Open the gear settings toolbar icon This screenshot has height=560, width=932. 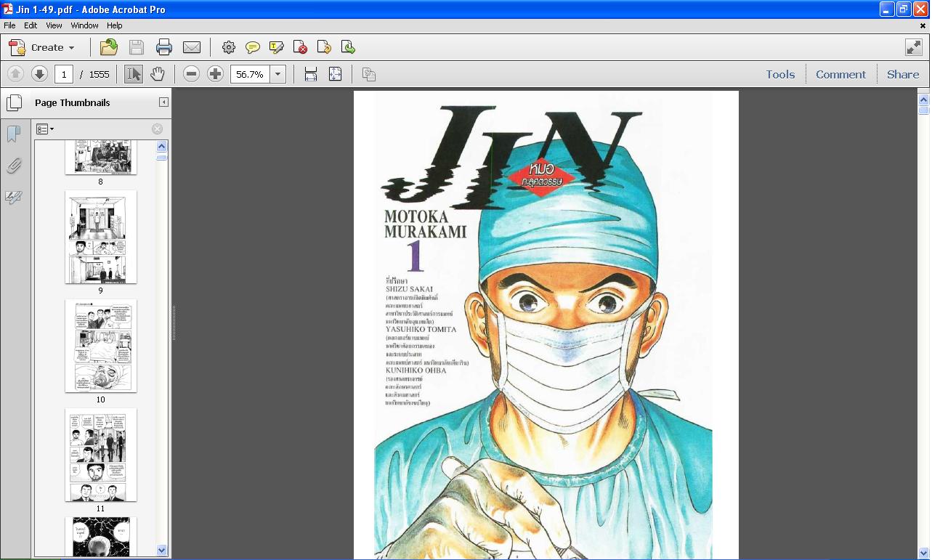229,47
